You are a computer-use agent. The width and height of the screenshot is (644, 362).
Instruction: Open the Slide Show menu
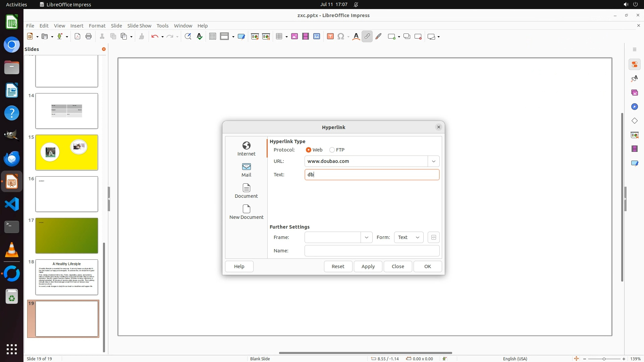click(139, 25)
